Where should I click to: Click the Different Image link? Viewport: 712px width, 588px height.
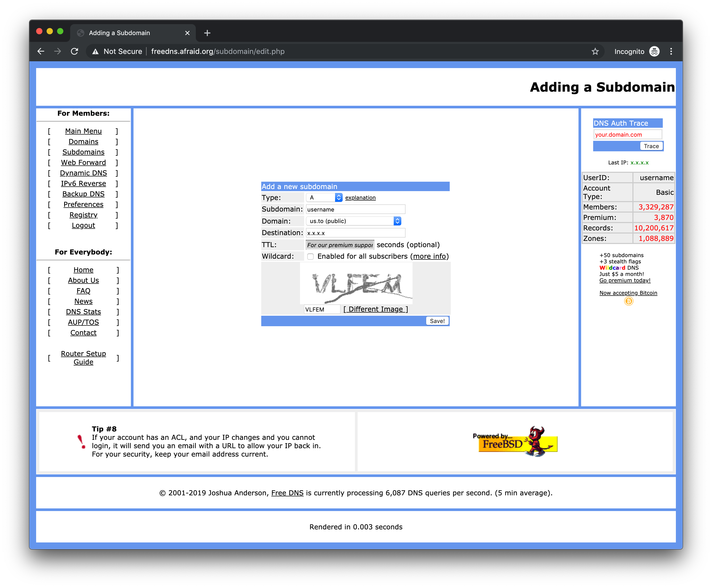[x=376, y=309]
